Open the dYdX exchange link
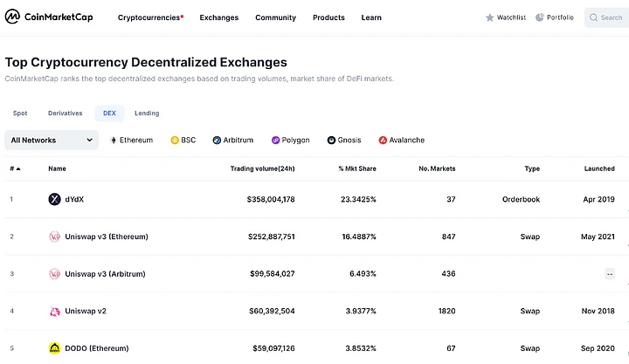Image resolution: width=629 pixels, height=364 pixels. click(74, 199)
